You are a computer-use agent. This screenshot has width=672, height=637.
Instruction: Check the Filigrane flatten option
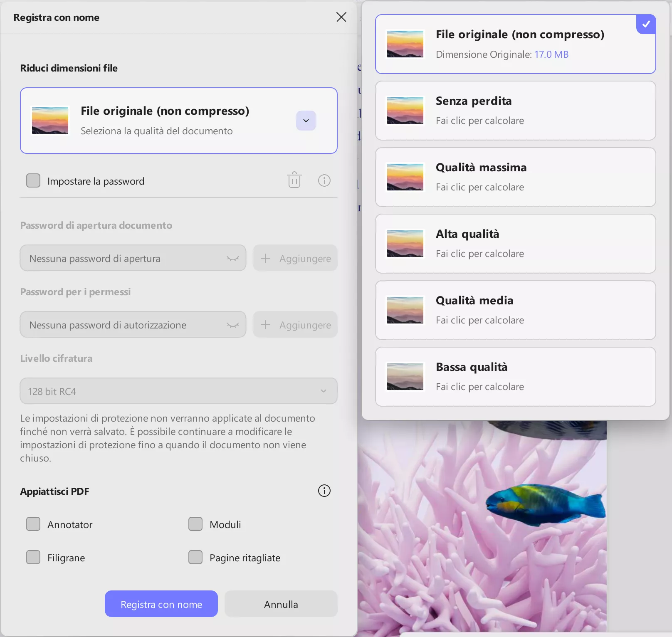click(x=33, y=558)
